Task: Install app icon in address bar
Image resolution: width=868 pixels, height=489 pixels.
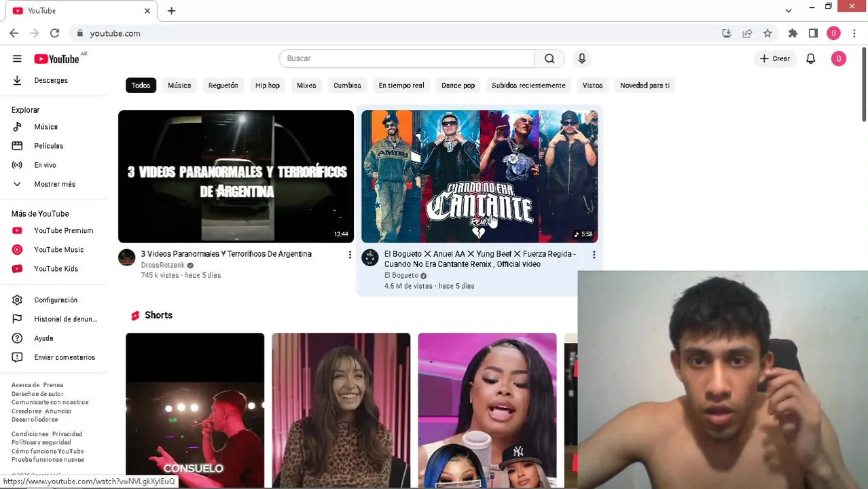Action: click(x=727, y=33)
